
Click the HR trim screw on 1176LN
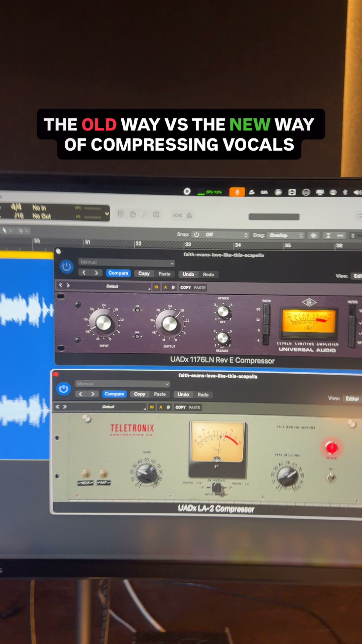click(137, 310)
